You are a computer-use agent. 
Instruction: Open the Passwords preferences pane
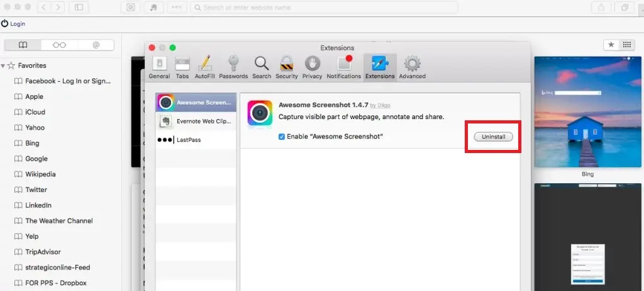[x=233, y=68]
